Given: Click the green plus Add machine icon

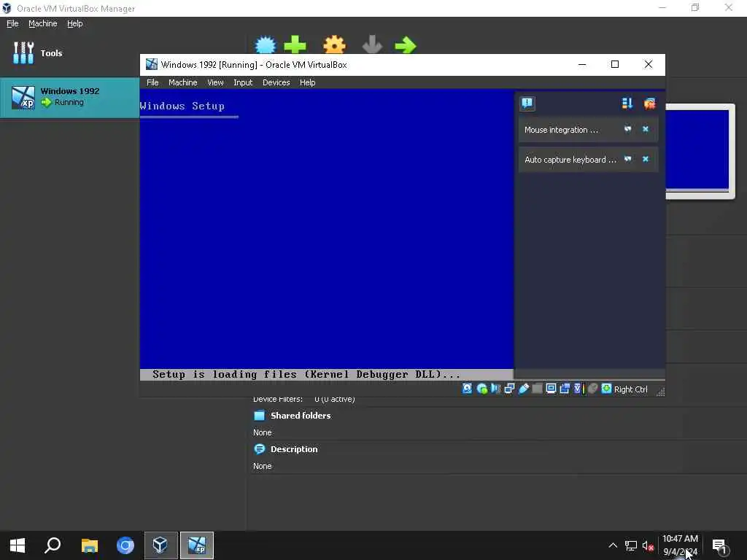Looking at the screenshot, I should 295,45.
